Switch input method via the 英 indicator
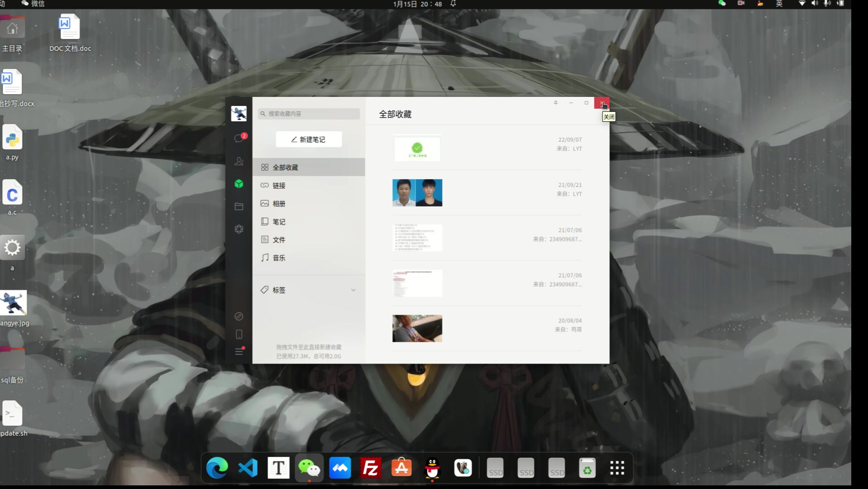Screen dimensions: 868x489 779,4
